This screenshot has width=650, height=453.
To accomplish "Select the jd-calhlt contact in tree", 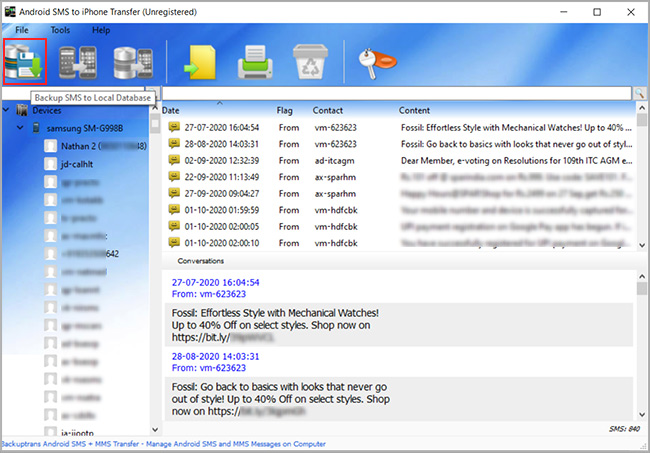I will pos(77,164).
